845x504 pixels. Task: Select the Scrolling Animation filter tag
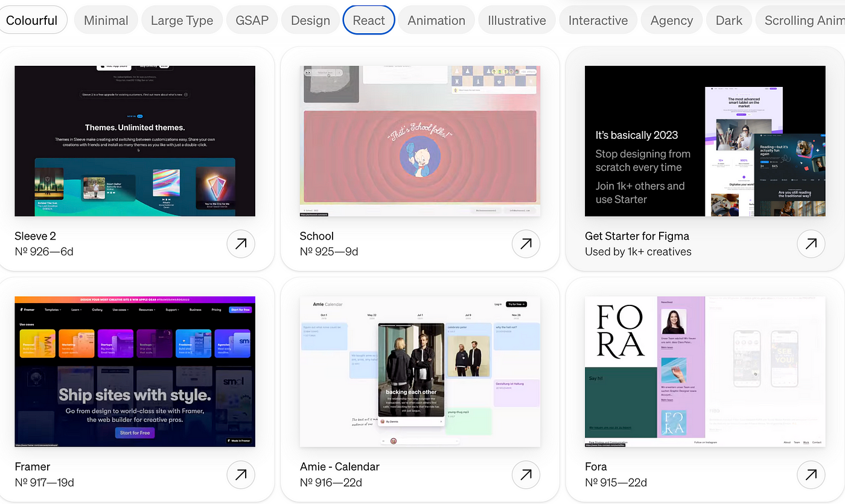tap(800, 20)
